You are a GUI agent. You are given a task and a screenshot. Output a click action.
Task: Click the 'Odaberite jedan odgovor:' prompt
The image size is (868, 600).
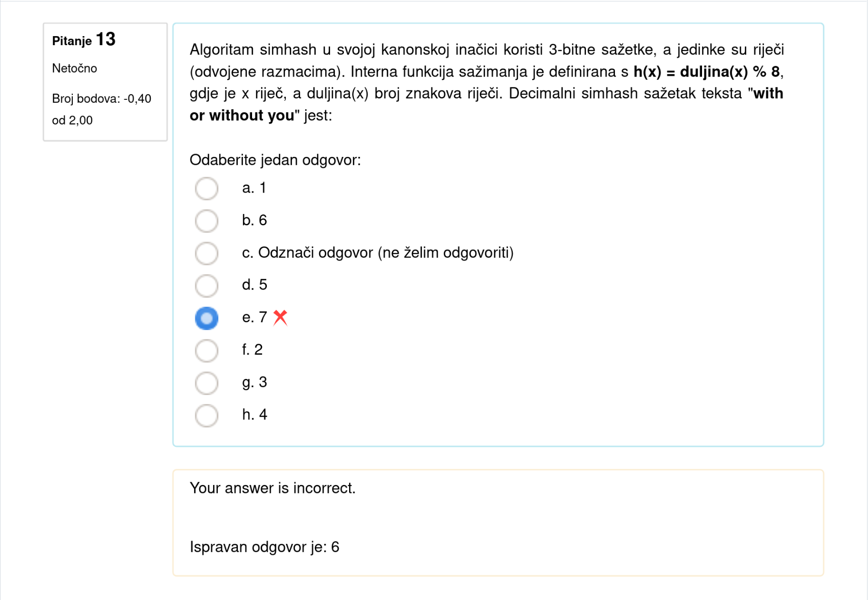pyautogui.click(x=275, y=160)
